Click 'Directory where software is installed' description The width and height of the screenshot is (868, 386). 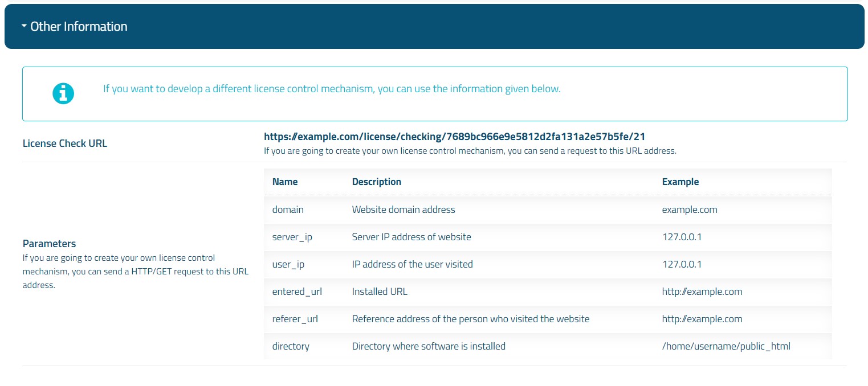coord(429,346)
